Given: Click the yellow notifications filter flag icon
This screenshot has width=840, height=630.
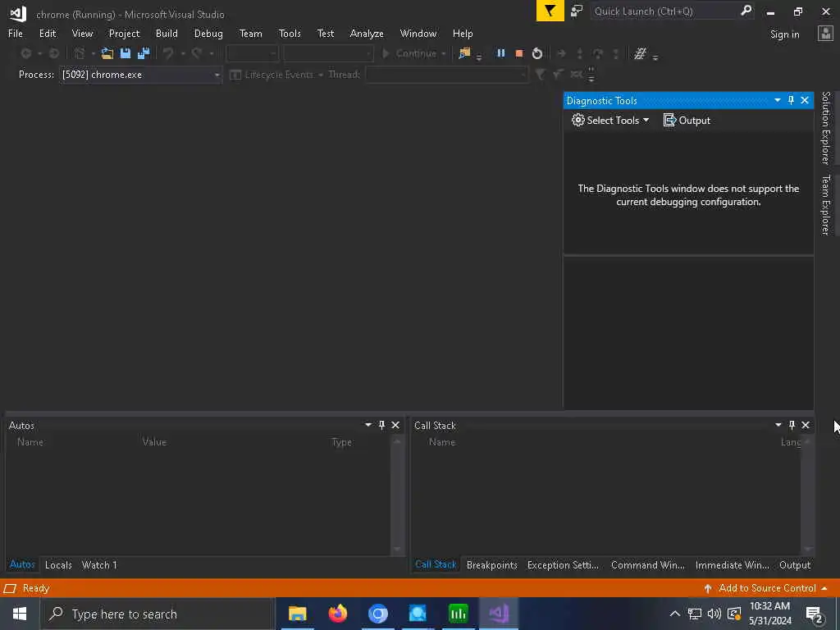Looking at the screenshot, I should 550,11.
